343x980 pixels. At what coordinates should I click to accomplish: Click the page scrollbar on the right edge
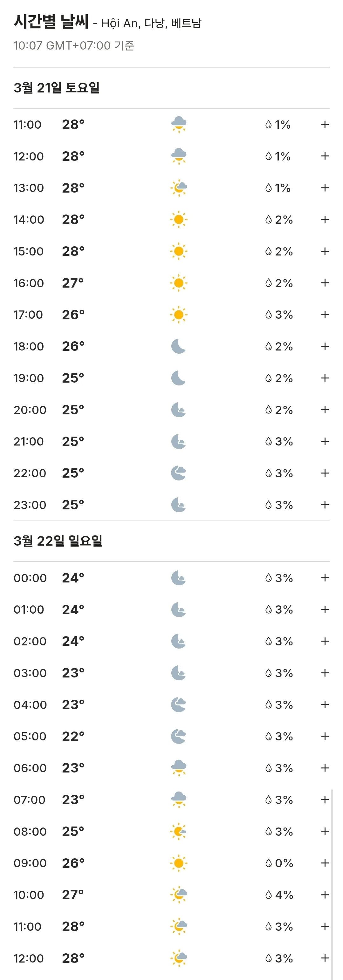tap(332, 884)
